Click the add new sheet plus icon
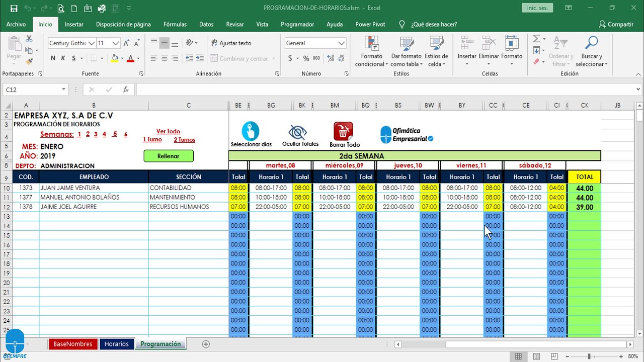The height and width of the screenshot is (362, 644). [206, 344]
